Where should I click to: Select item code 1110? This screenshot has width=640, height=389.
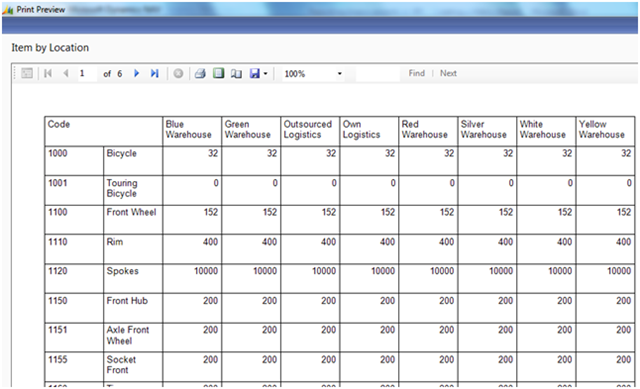pos(58,242)
